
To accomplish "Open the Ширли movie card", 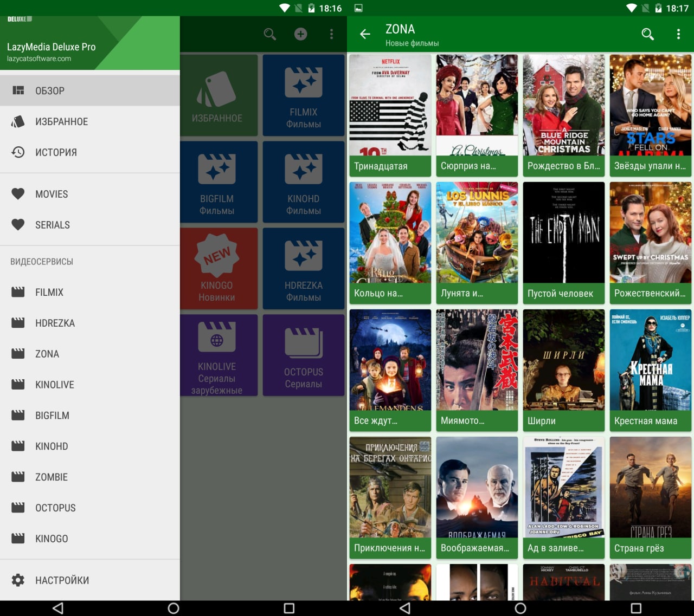I will [564, 370].
